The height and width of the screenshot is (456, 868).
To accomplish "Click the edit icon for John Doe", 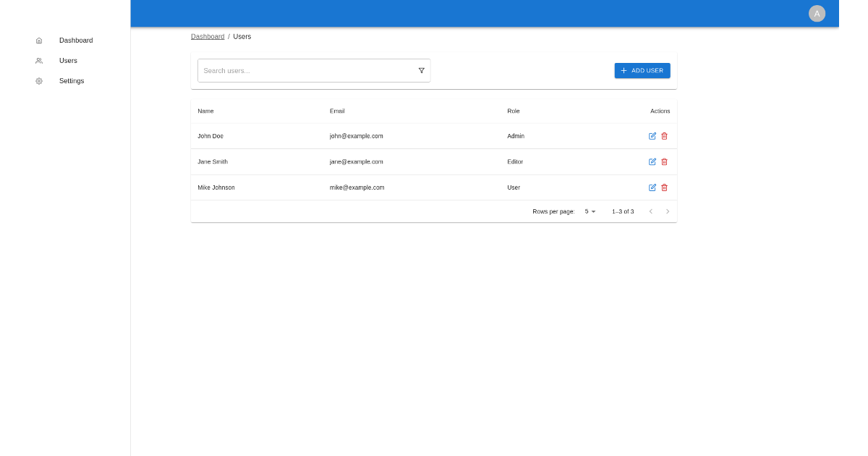I will (652, 136).
